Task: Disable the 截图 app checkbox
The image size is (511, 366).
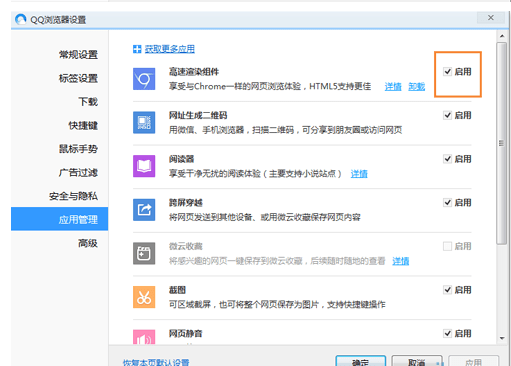Action: point(447,290)
